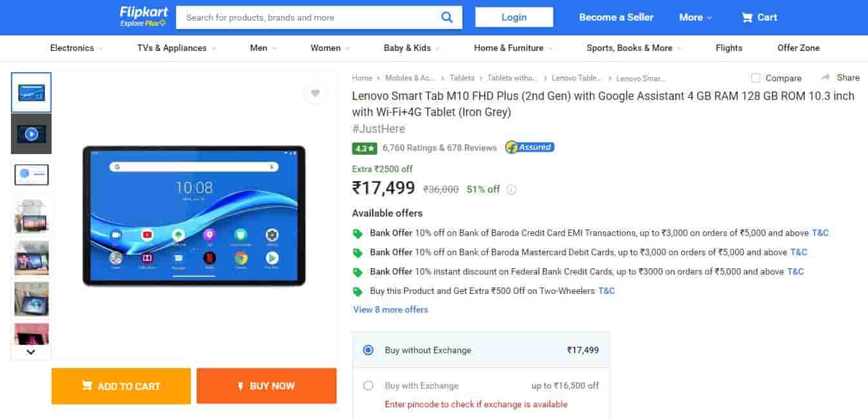868x419 pixels.
Task: Click the video play thumbnail in the gallery
Action: click(31, 133)
